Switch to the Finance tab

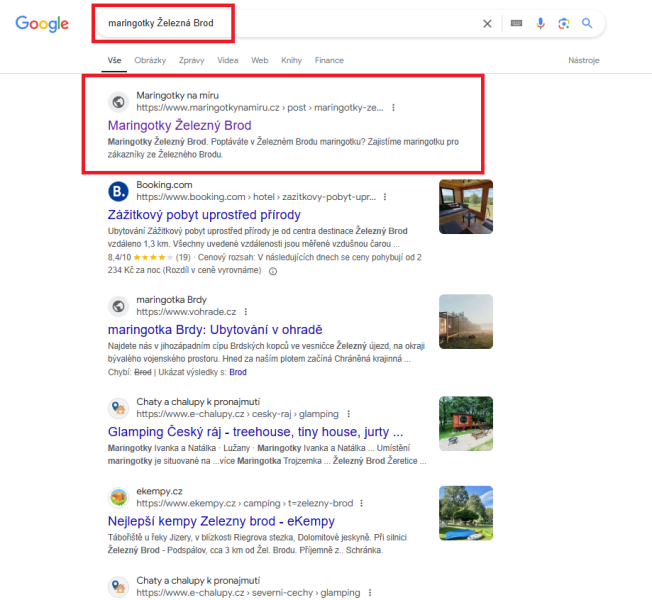tap(329, 61)
